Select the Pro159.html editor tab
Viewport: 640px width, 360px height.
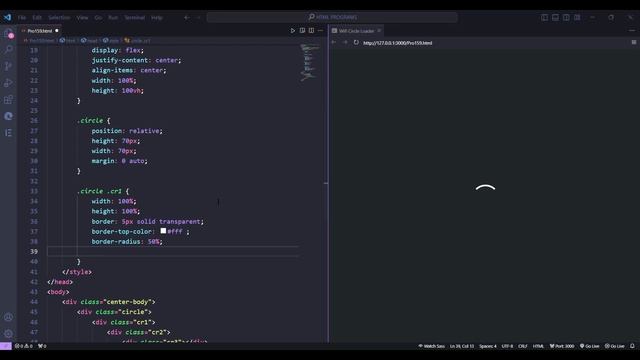(40, 31)
